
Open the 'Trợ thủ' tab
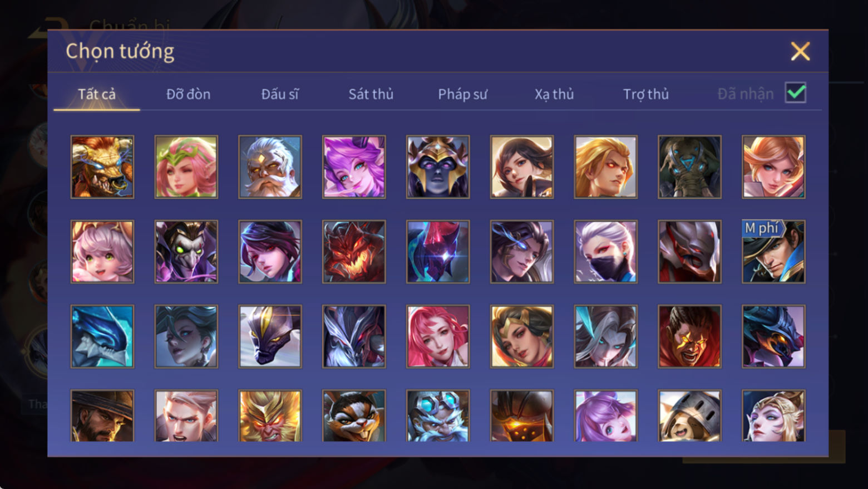point(646,94)
